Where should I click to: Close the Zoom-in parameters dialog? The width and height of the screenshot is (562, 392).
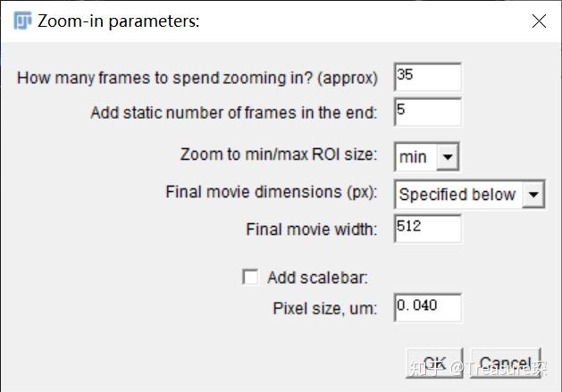point(539,21)
